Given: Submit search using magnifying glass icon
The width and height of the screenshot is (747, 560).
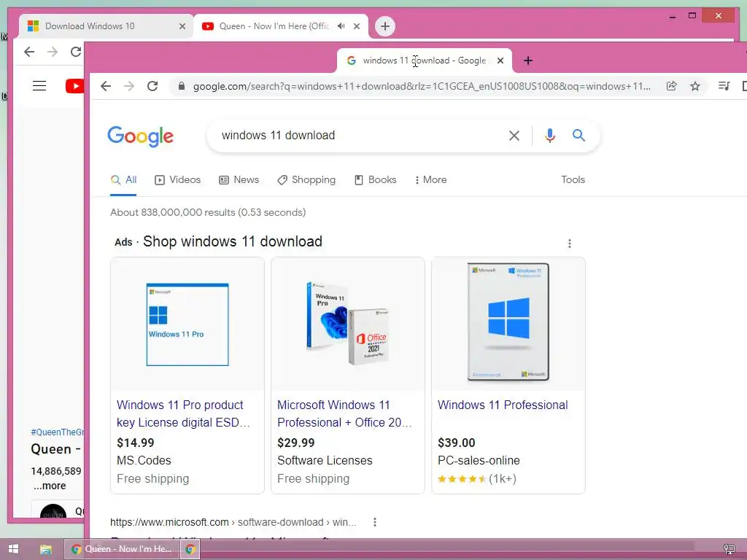Looking at the screenshot, I should pyautogui.click(x=578, y=136).
